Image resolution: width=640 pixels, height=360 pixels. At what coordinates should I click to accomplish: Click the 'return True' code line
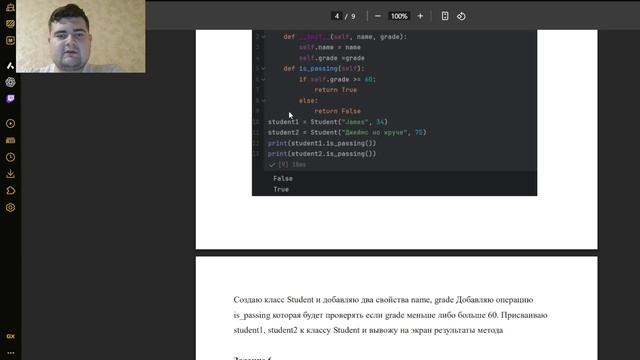[x=336, y=90]
